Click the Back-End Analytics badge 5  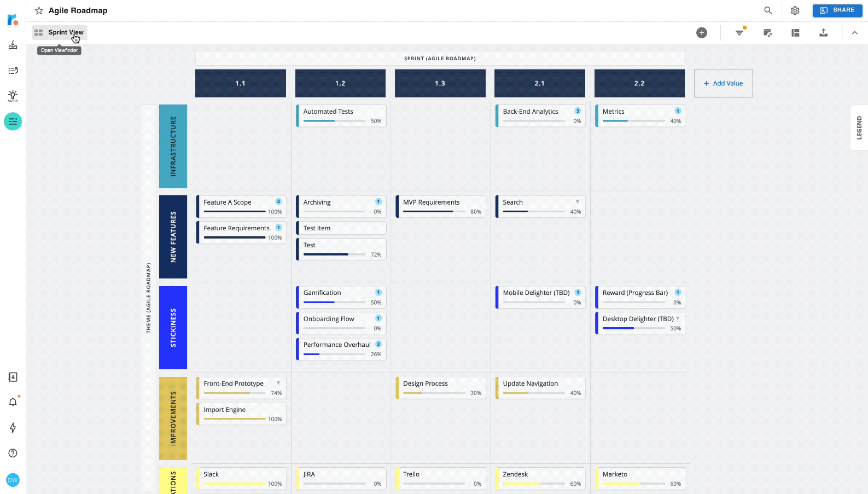(578, 111)
